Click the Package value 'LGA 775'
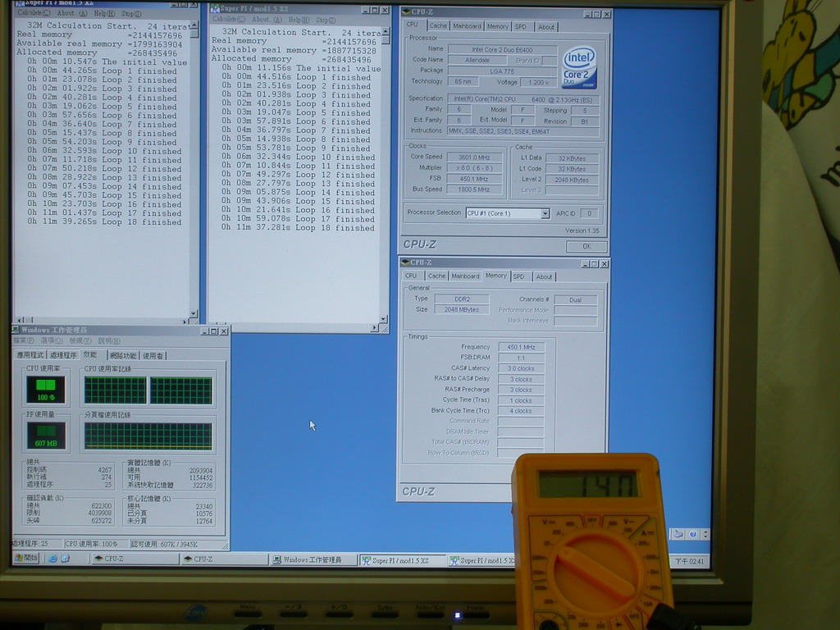The image size is (840, 630). point(502,71)
